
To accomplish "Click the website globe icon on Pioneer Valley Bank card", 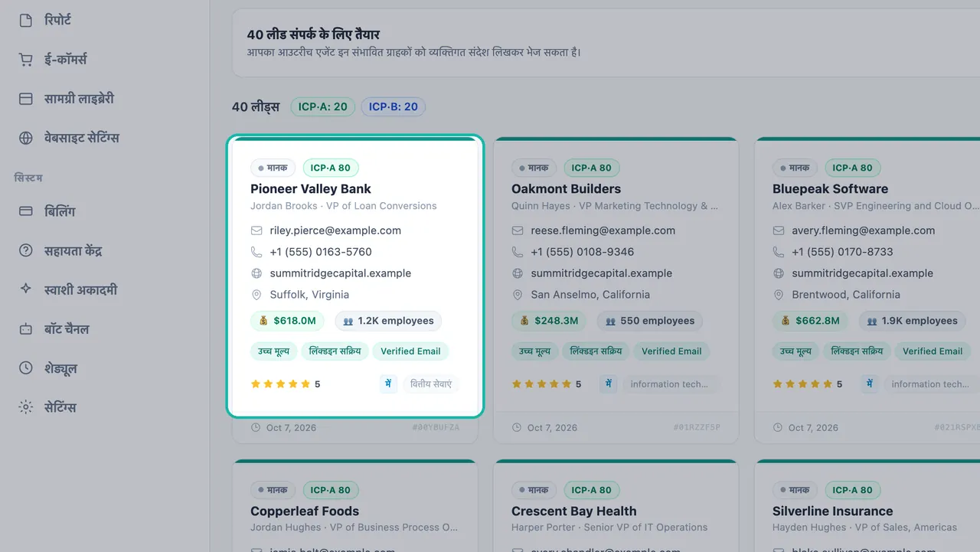I will pyautogui.click(x=256, y=273).
